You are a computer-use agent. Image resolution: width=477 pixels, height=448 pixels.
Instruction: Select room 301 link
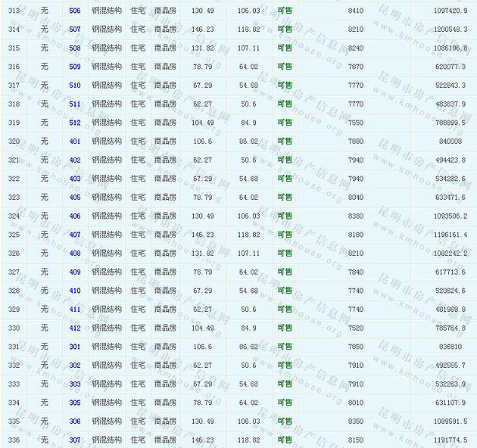(x=74, y=347)
